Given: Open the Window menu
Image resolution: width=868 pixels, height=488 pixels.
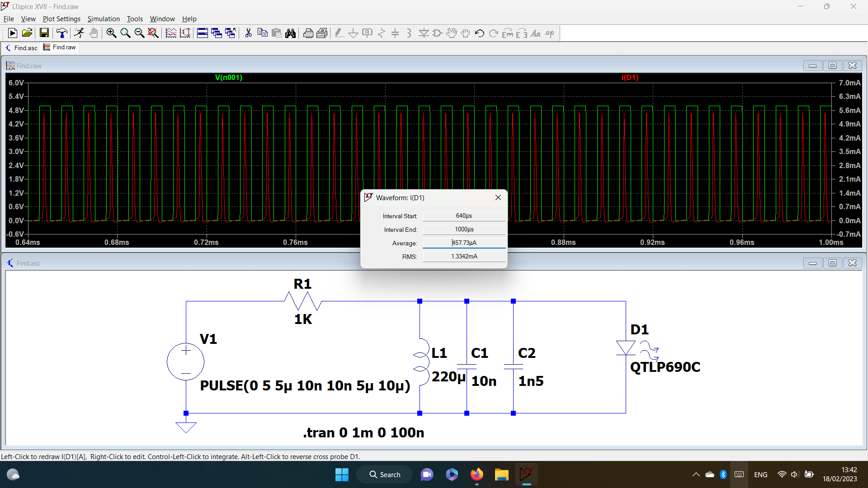Looking at the screenshot, I should coord(162,19).
